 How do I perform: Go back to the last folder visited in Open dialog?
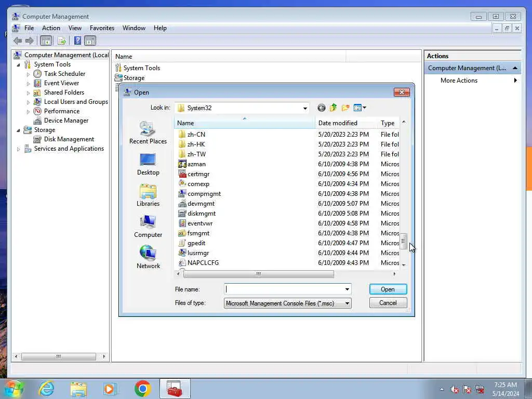click(x=321, y=108)
